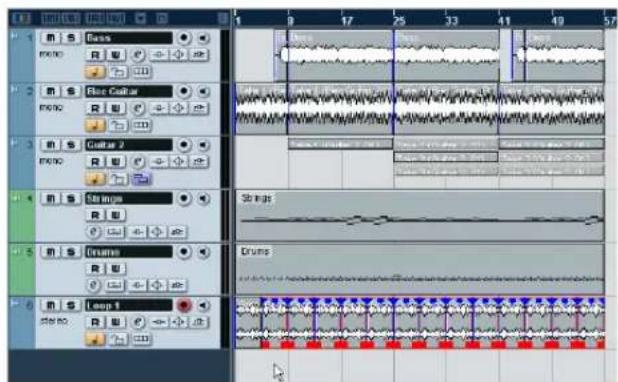
Task: Click EQ state icon on Guitar 2
Action: pyautogui.click(x=179, y=162)
